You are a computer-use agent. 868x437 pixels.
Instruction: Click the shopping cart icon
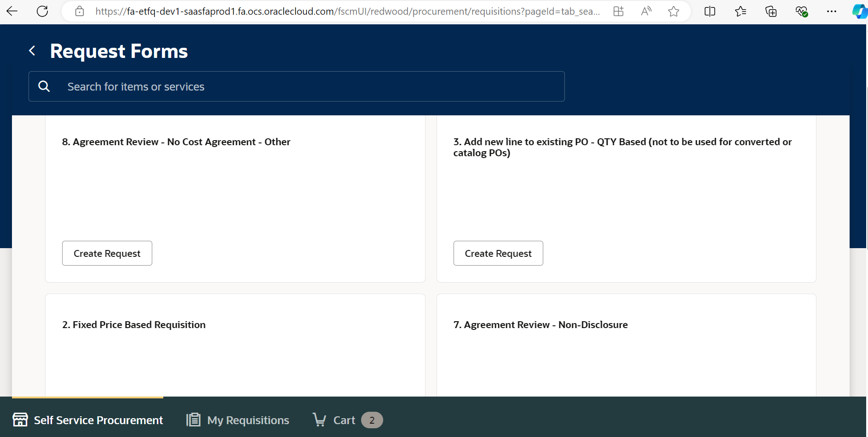(x=319, y=420)
